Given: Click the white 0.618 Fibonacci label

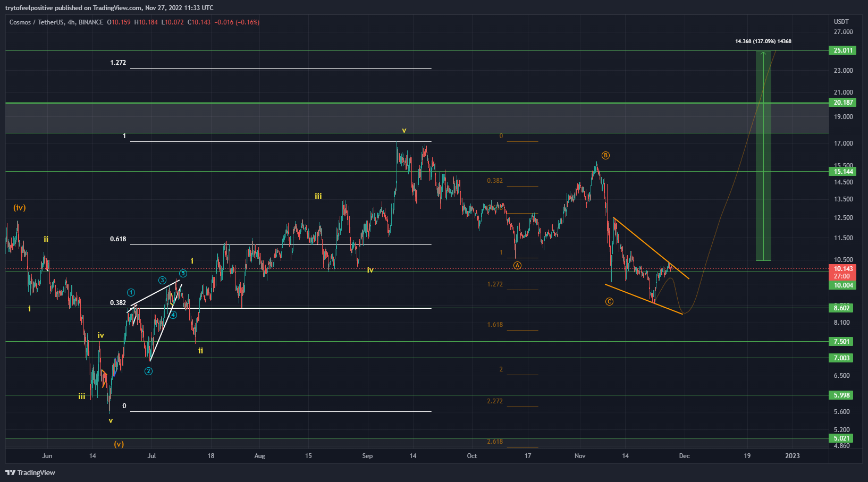Looking at the screenshot, I should coord(118,239).
